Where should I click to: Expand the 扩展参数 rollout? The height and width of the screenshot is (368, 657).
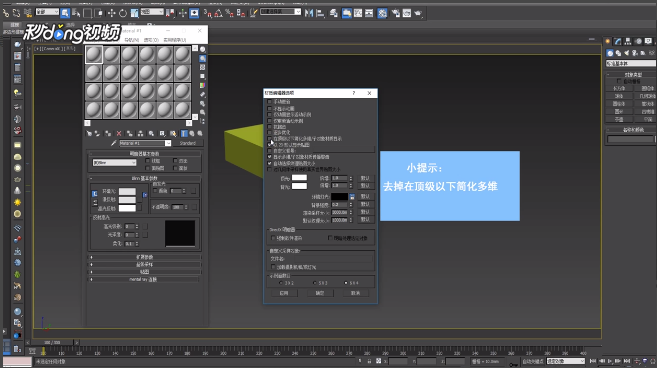tap(145, 257)
